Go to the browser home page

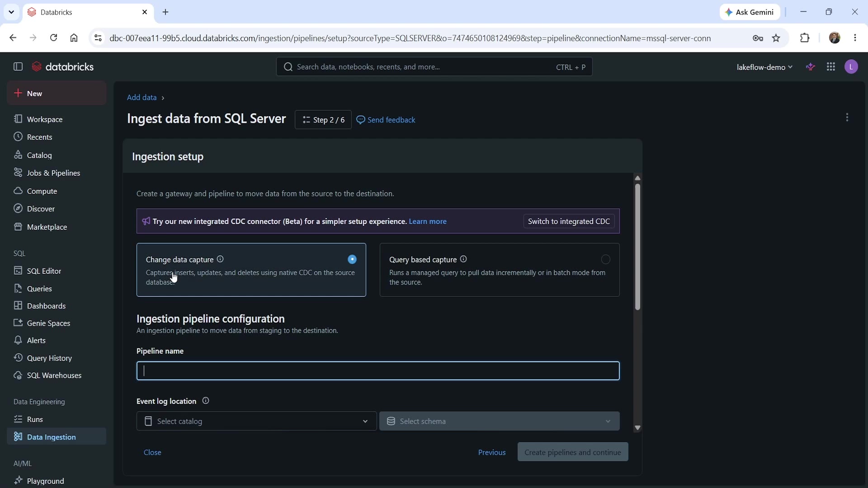[74, 38]
